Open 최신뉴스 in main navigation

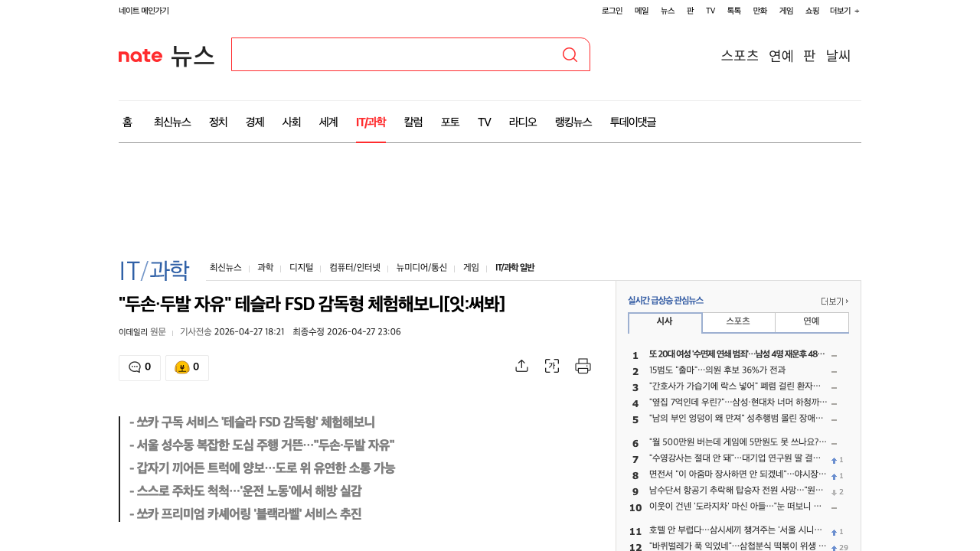172,122
